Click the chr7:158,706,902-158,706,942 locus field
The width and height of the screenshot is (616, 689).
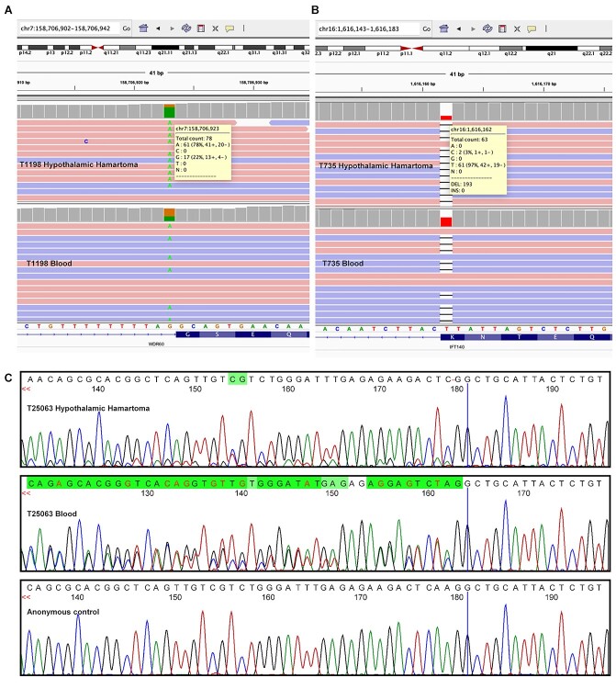[x=69, y=28]
